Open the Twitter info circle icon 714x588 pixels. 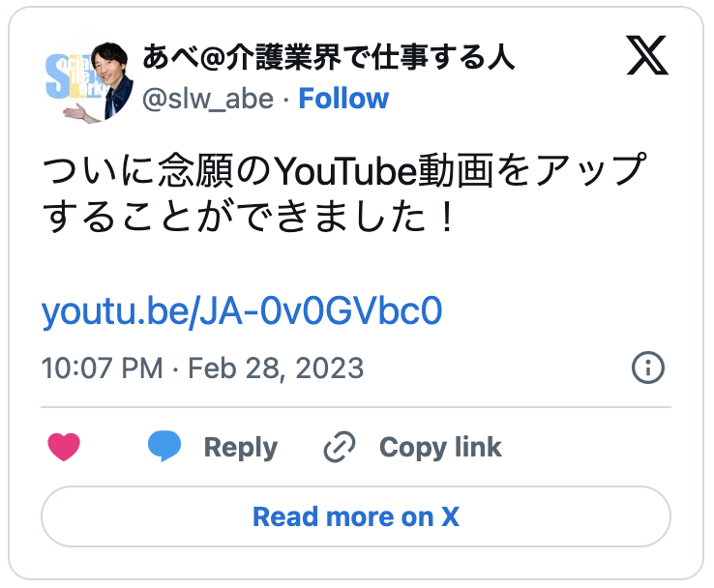click(647, 367)
